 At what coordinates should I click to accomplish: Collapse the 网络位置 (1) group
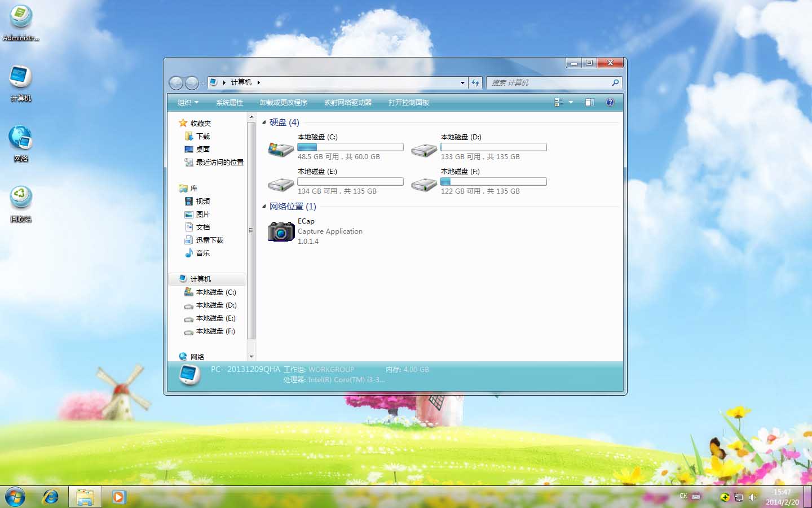point(264,206)
